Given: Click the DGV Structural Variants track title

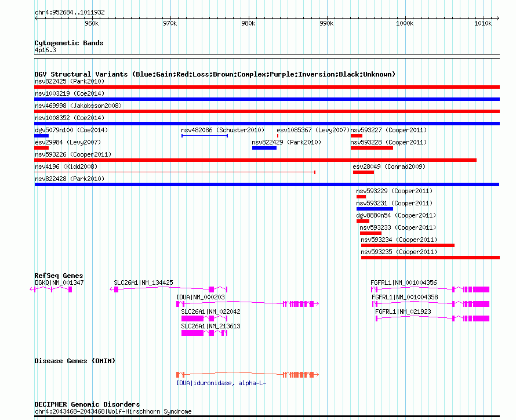Looking at the screenshot, I should click(215, 74).
